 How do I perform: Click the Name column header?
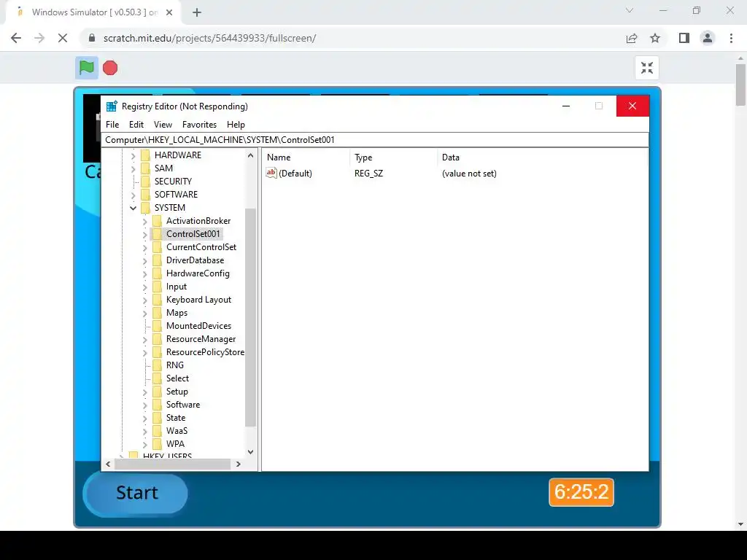(305, 157)
